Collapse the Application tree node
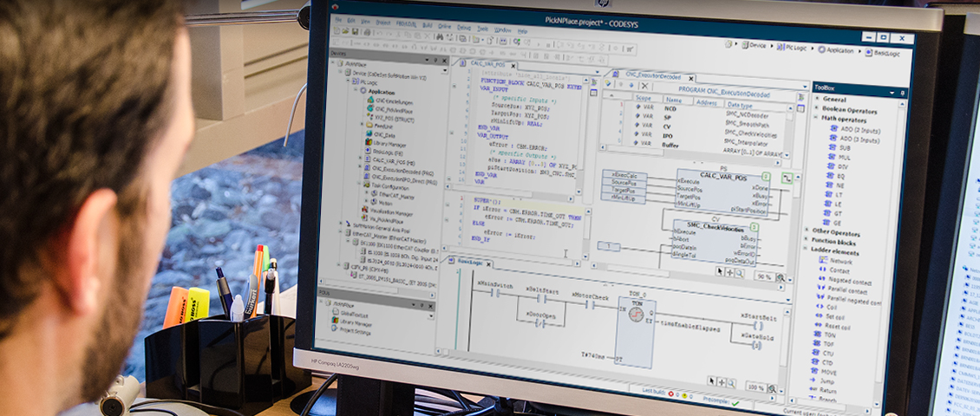Image resolution: width=980 pixels, height=416 pixels. [x=355, y=91]
